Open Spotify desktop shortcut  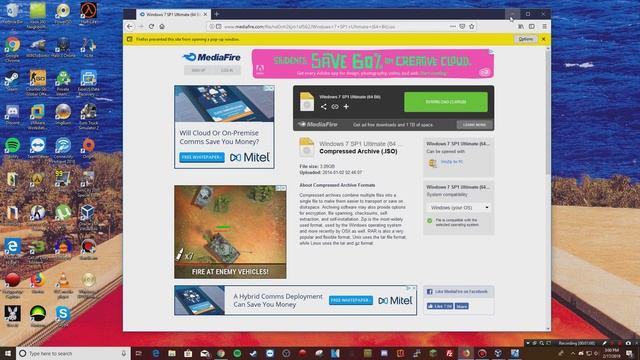pyautogui.click(x=12, y=148)
